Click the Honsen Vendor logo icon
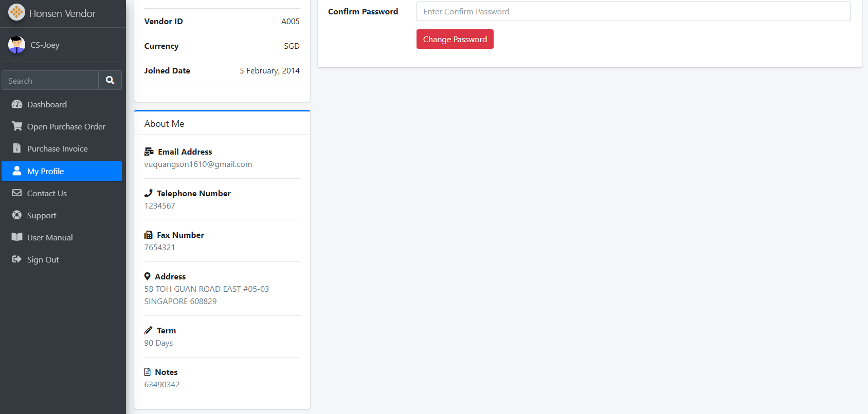The height and width of the screenshot is (414, 868). 16,12
